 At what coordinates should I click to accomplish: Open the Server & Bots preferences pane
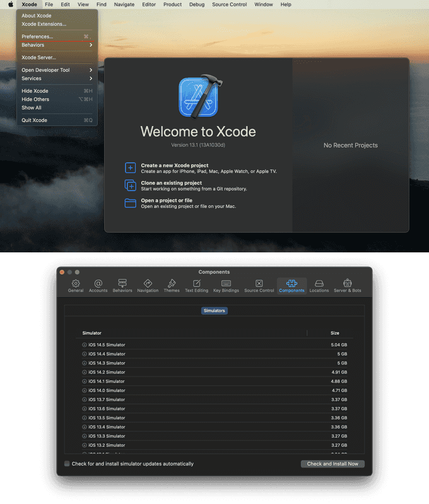point(348,286)
